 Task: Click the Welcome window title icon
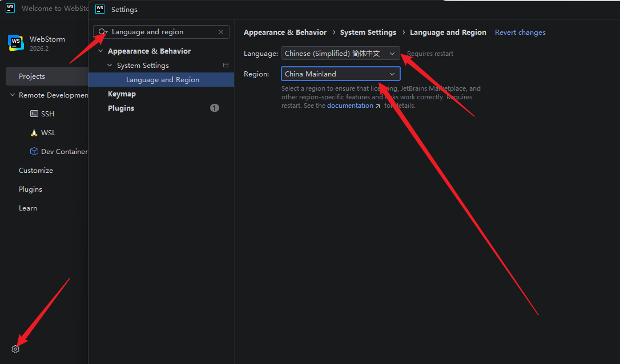[10, 8]
